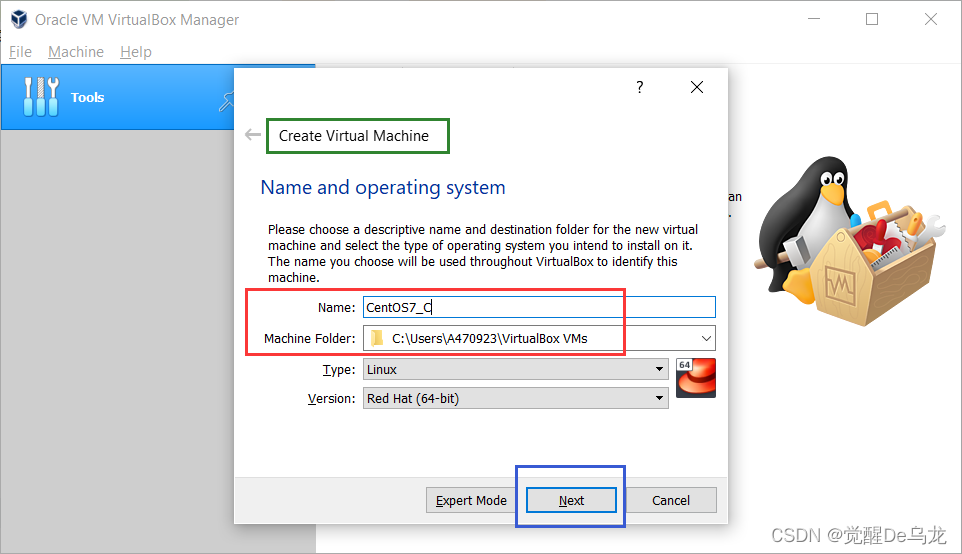The height and width of the screenshot is (554, 962).
Task: Click the Expert Mode button
Action: [471, 500]
